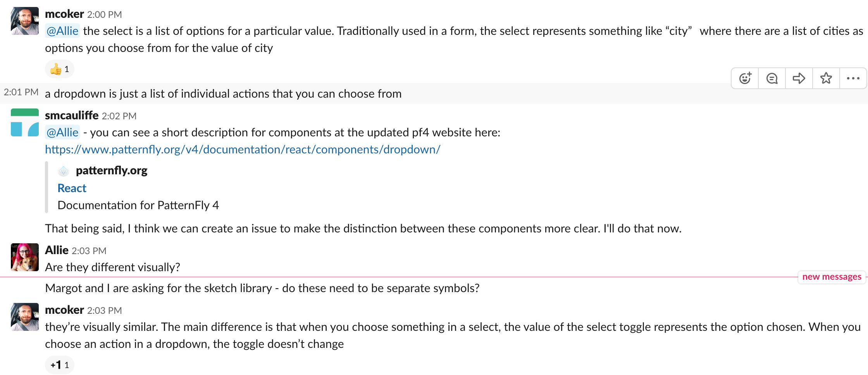
Task: Click the React link in the preview card
Action: pos(72,188)
